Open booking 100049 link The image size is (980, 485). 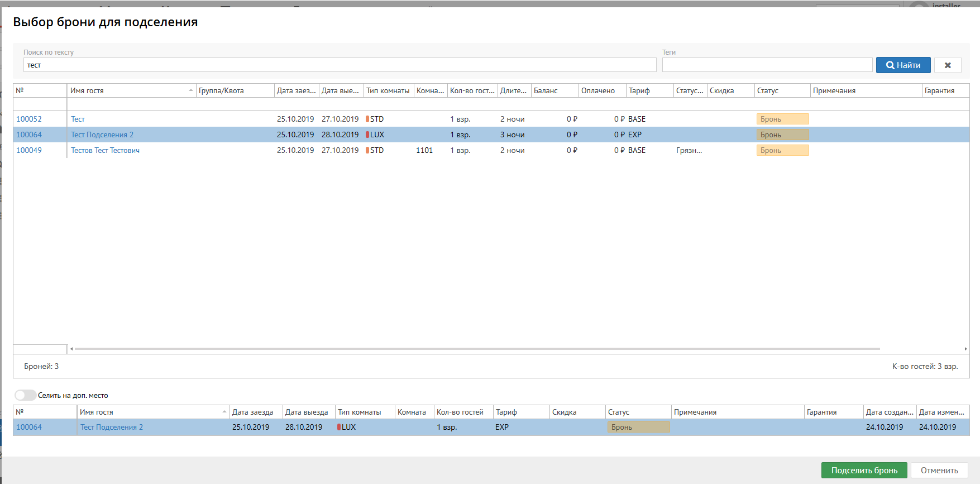pyautogui.click(x=29, y=151)
